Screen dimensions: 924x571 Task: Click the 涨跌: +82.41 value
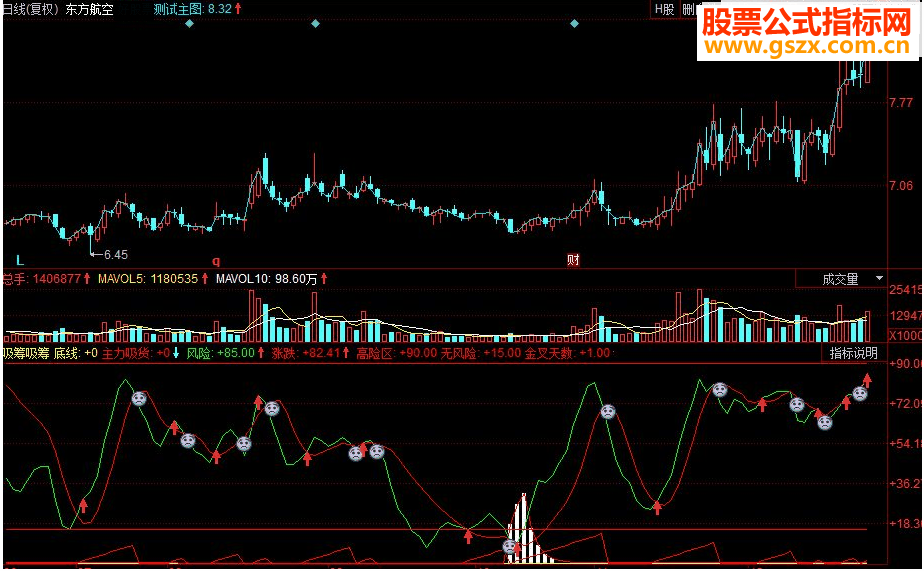click(x=306, y=354)
